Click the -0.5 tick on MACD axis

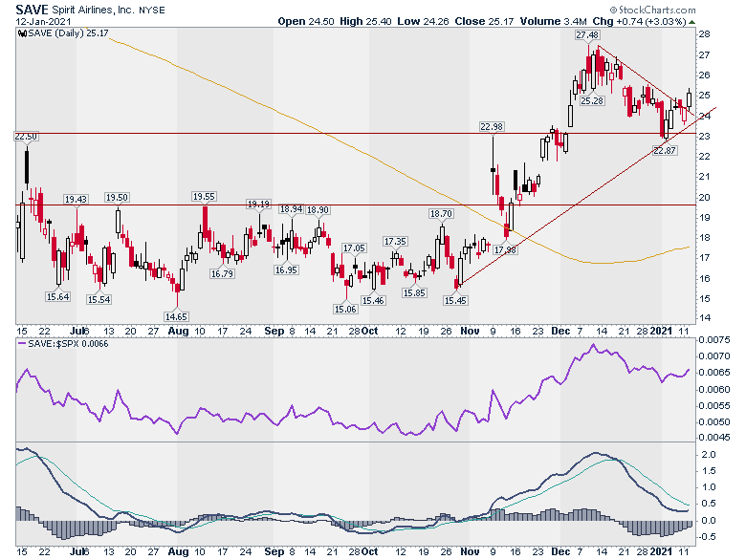coord(707,537)
